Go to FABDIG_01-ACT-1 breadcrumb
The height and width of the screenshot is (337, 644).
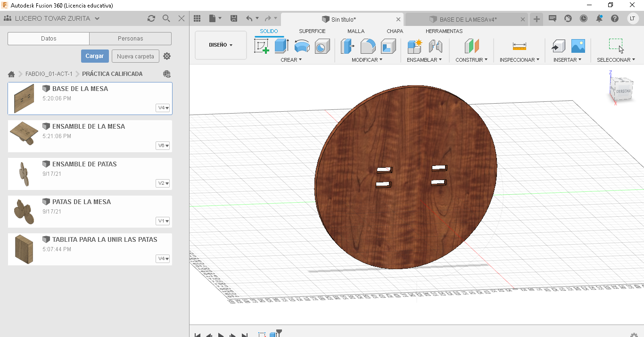click(49, 74)
